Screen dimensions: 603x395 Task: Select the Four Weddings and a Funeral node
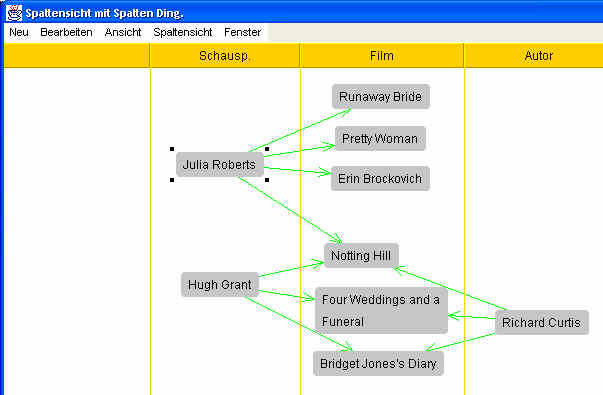[x=381, y=310]
